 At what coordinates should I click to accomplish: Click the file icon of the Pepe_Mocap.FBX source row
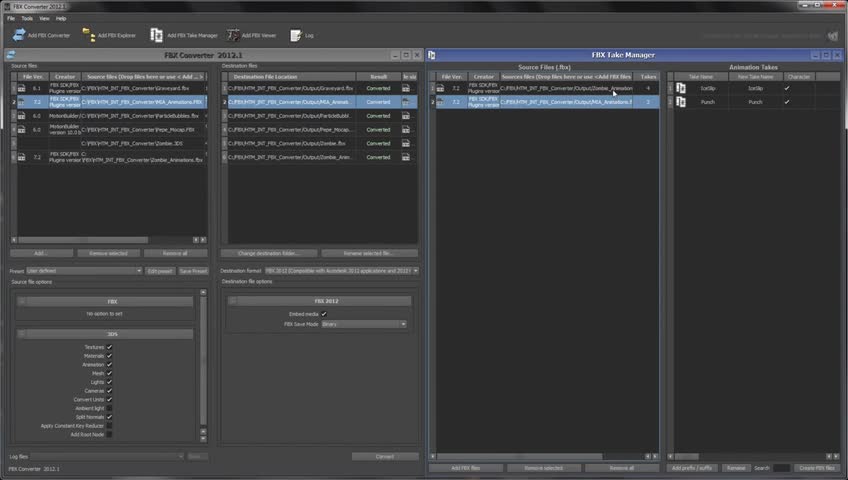(x=22, y=130)
